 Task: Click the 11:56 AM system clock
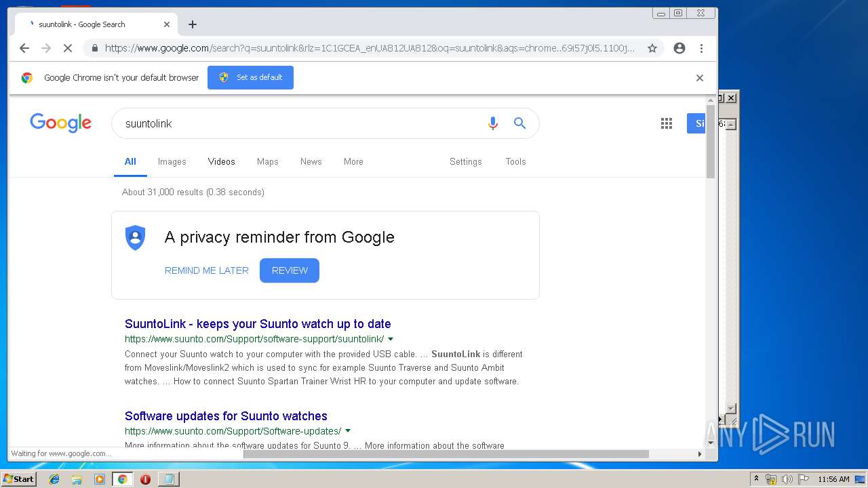coord(833,479)
